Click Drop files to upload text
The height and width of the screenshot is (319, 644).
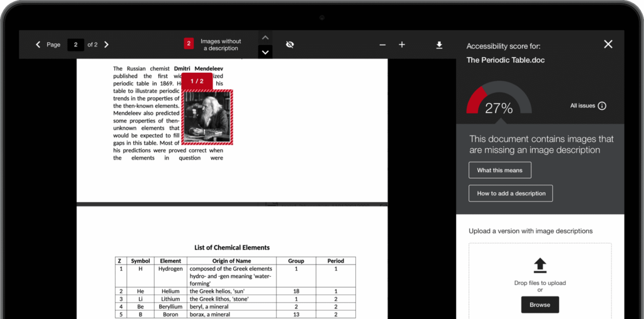pos(540,283)
